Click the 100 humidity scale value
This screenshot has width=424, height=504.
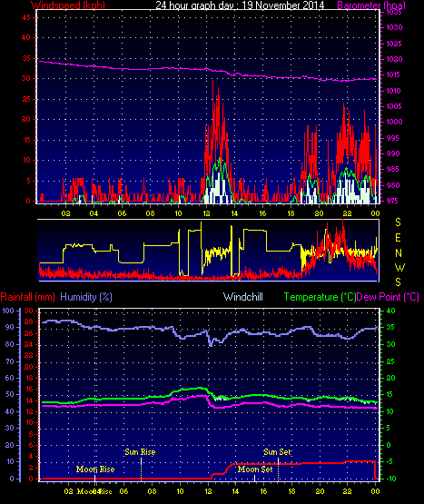pyautogui.click(x=7, y=311)
